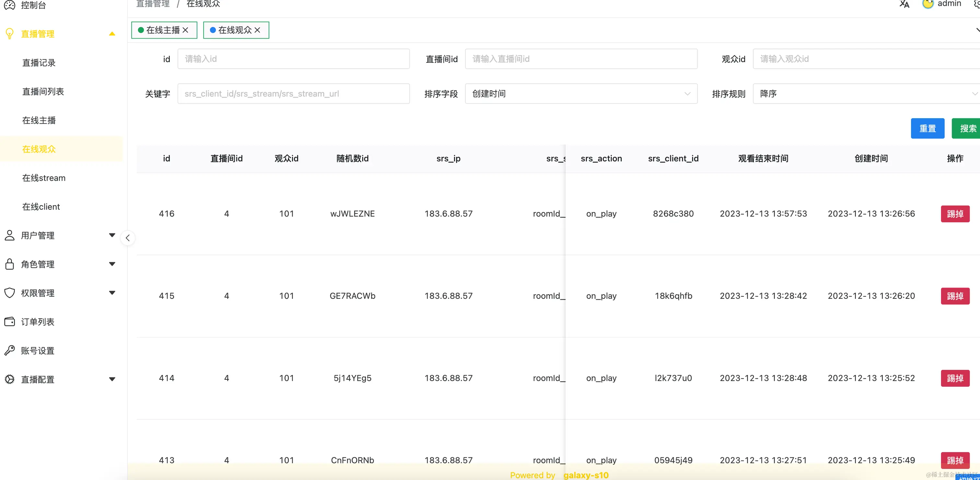Collapse sidebar with the arrow handle
The image size is (980, 480).
click(x=128, y=238)
